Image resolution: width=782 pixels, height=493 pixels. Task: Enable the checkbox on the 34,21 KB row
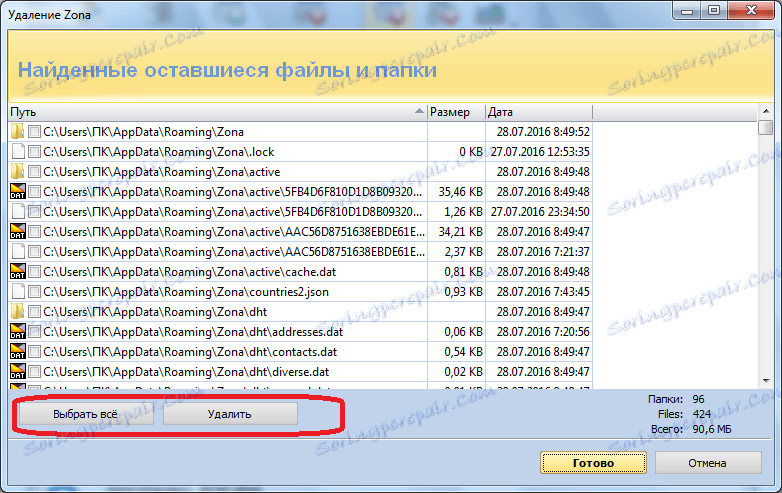[x=34, y=231]
